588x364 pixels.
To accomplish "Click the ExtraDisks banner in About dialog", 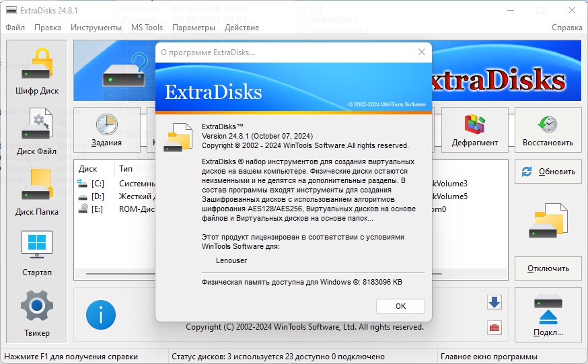I will point(293,87).
